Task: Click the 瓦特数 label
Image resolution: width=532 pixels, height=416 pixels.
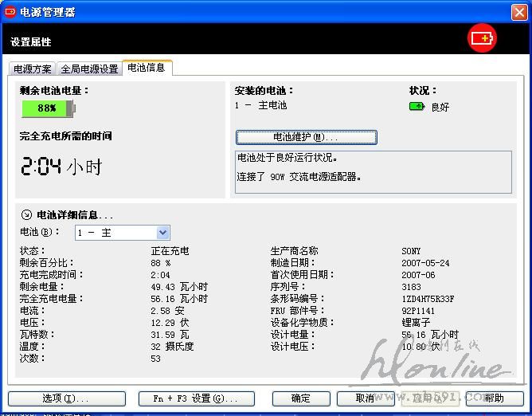Action: pos(37,335)
